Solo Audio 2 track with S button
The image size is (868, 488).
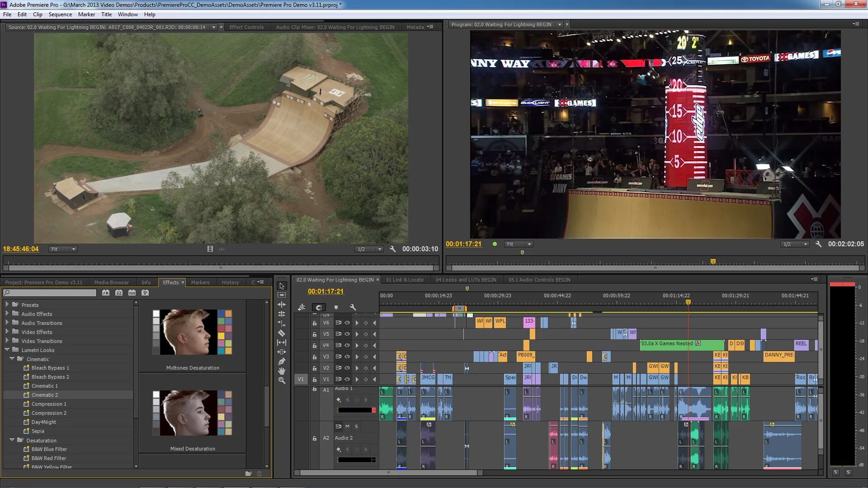[356, 427]
